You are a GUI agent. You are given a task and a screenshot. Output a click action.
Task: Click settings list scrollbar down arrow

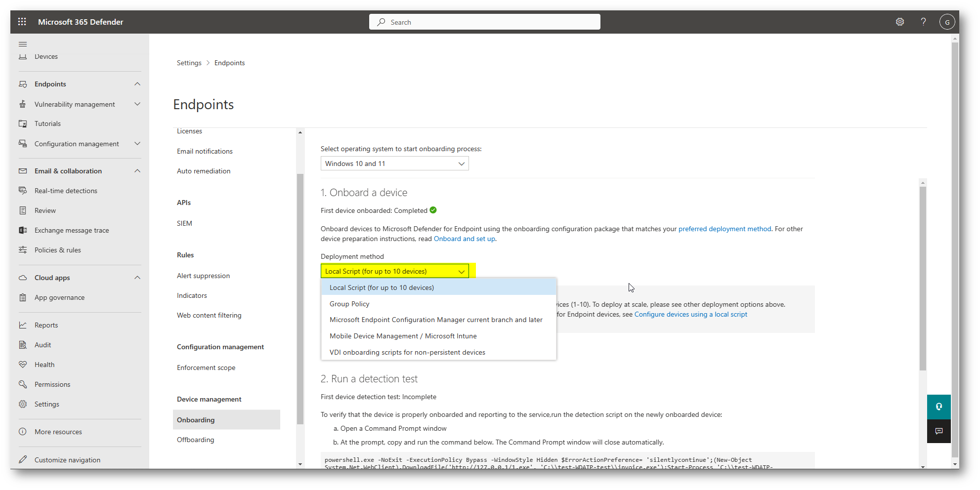point(300,464)
